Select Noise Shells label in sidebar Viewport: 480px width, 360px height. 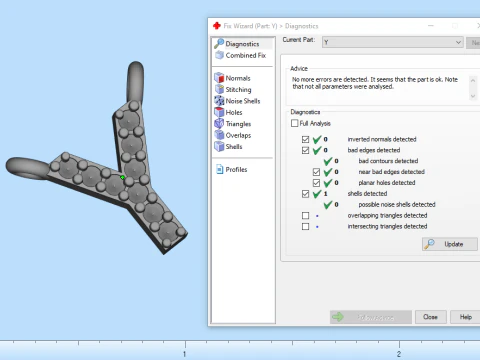tap(243, 101)
